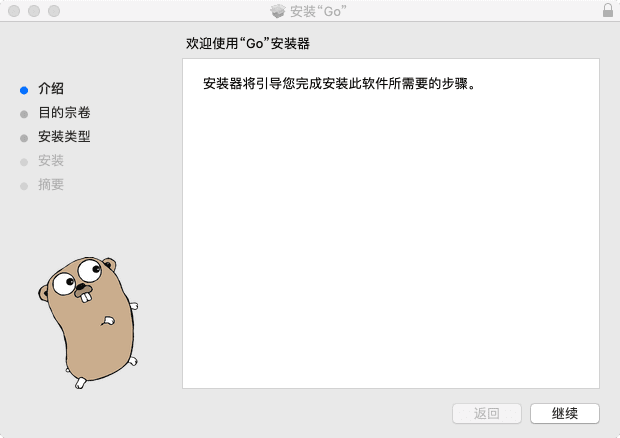Click the blue bullet next to 介绍
The height and width of the screenshot is (438, 620).
pos(24,89)
